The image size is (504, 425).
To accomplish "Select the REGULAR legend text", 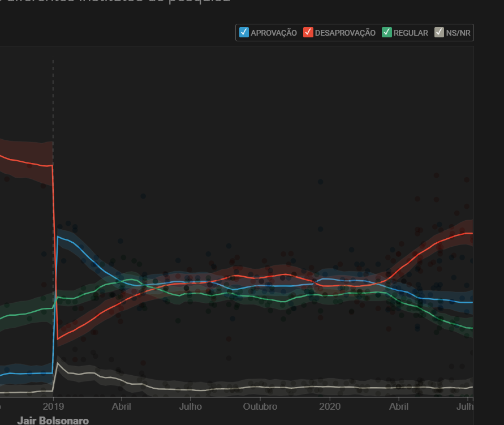I will 411,33.
